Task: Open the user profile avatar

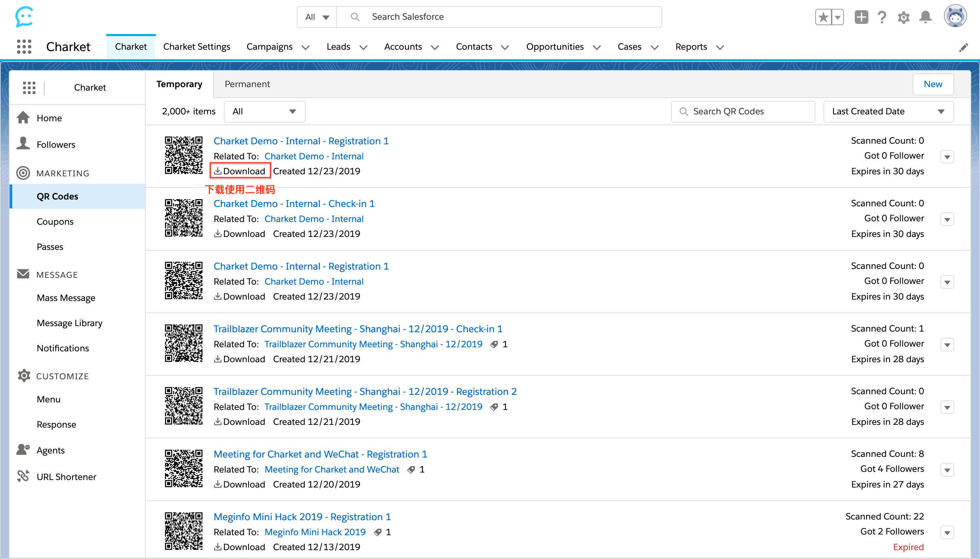Action: point(955,16)
